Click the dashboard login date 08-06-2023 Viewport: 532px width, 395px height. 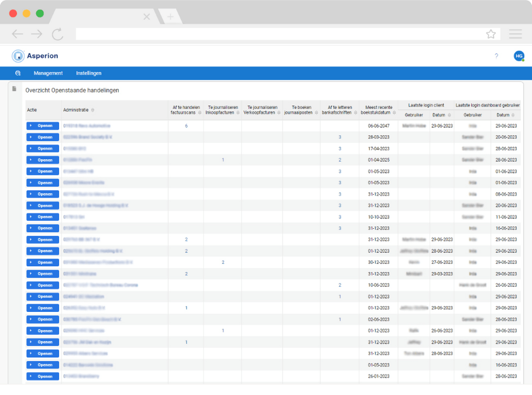[506, 194]
